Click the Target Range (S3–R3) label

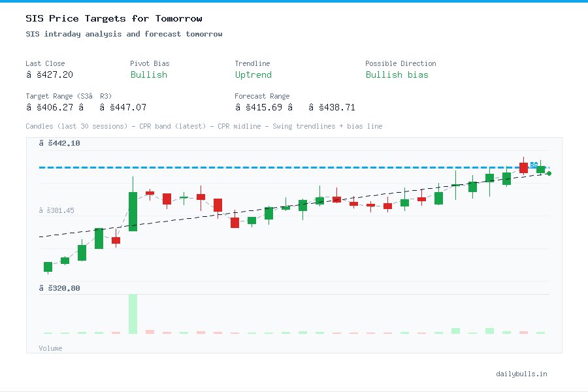[x=69, y=96]
